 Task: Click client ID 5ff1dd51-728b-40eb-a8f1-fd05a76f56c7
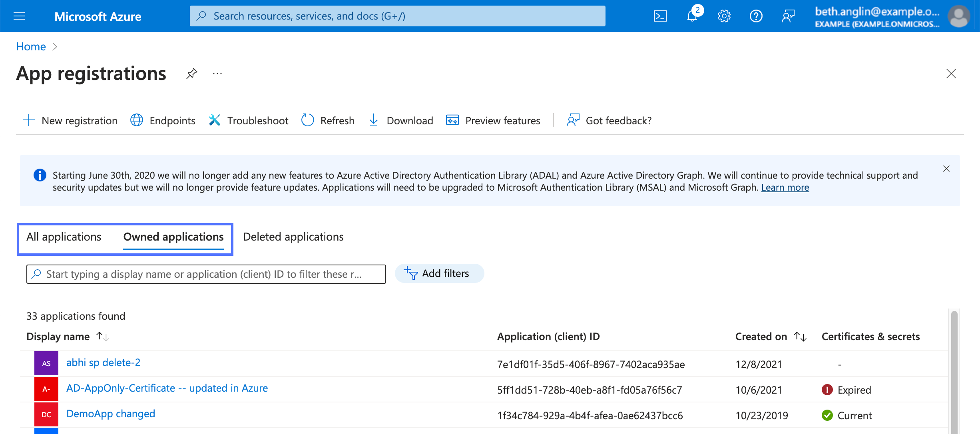[590, 390]
